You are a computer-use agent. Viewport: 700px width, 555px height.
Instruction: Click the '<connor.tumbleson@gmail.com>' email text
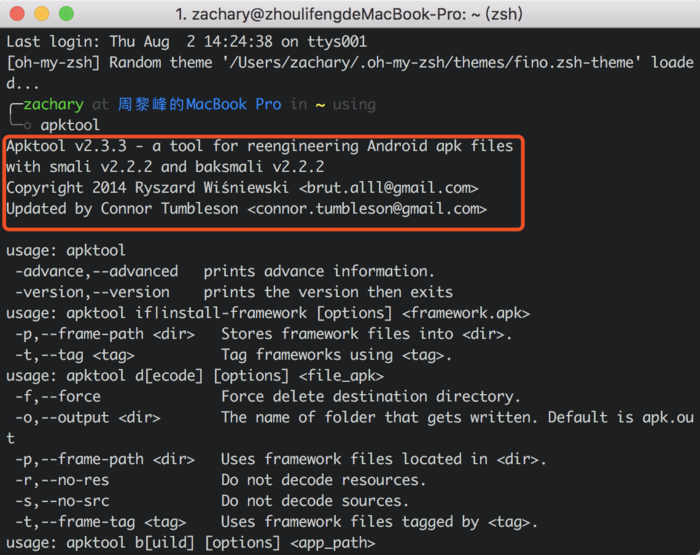[367, 209]
